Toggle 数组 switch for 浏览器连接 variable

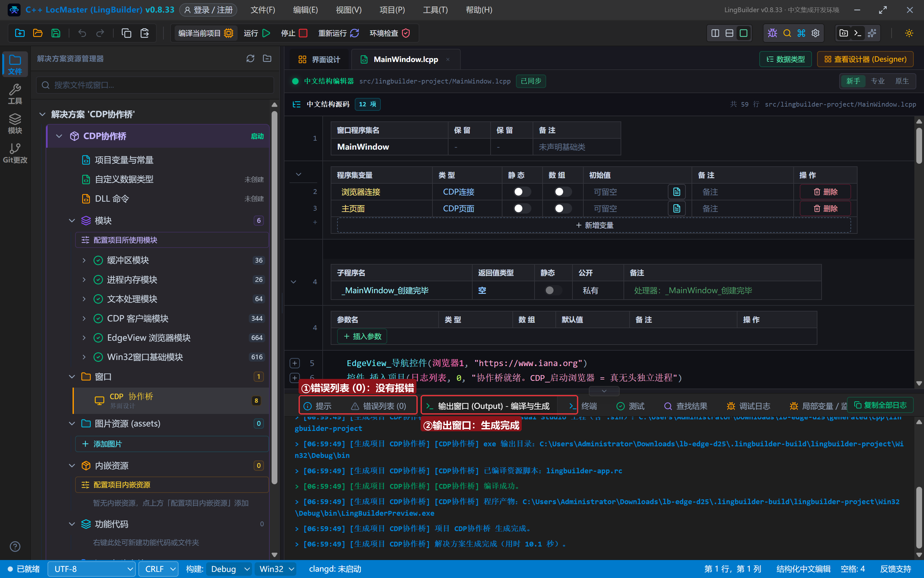click(563, 191)
